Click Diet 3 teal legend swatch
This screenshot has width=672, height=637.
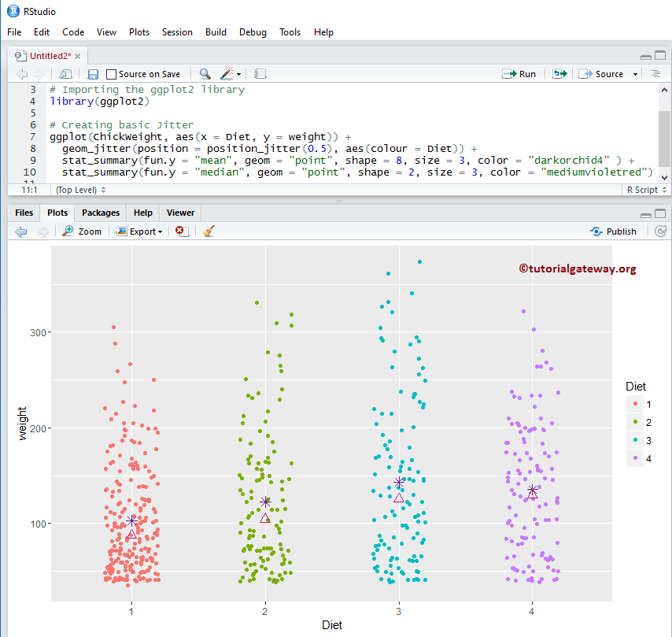pos(635,440)
